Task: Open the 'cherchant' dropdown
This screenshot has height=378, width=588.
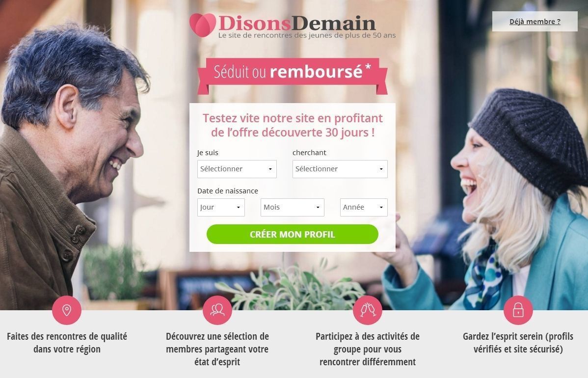Action: click(x=340, y=169)
